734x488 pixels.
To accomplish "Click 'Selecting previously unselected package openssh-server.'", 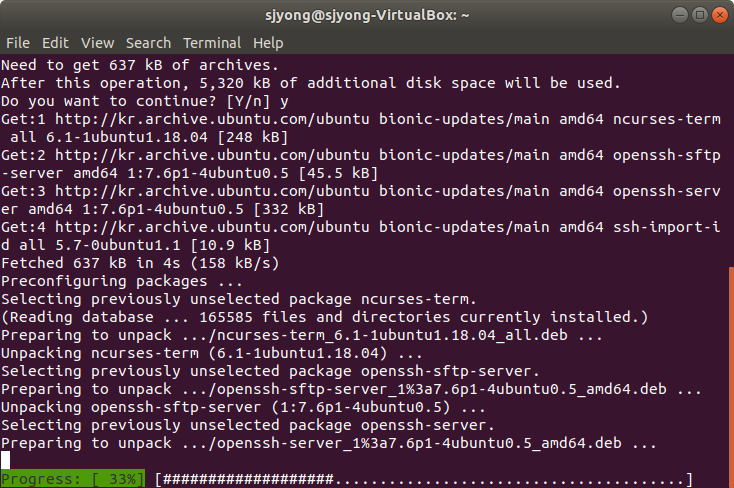I will click(x=248, y=426).
